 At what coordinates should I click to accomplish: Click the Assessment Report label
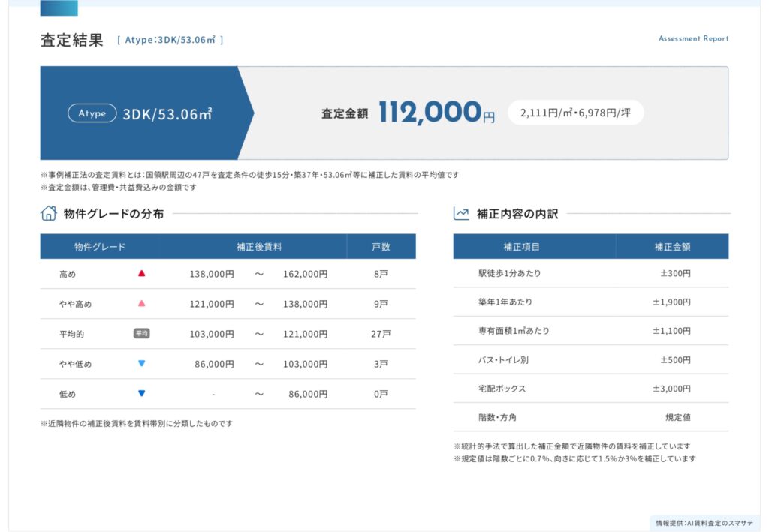[x=693, y=38]
